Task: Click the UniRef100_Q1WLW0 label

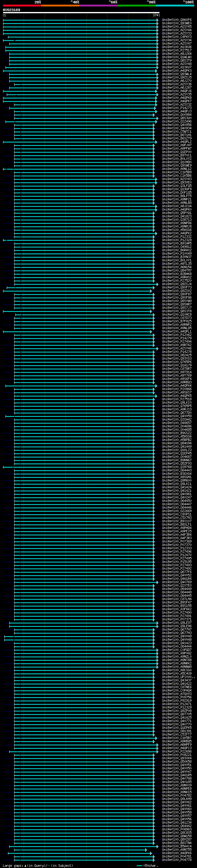Action: (x=176, y=57)
